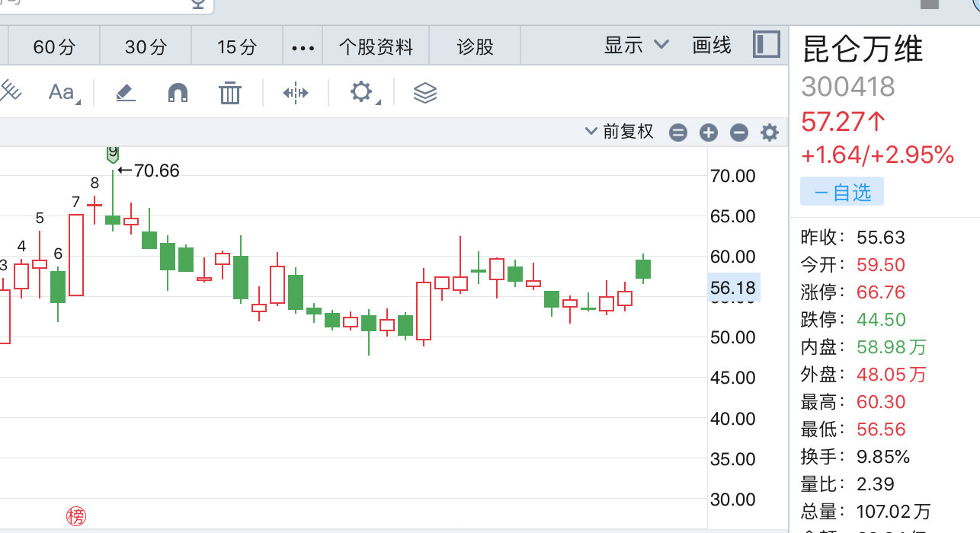This screenshot has width=980, height=533.
Task: Toggle the magnet snap tool
Action: [x=178, y=93]
